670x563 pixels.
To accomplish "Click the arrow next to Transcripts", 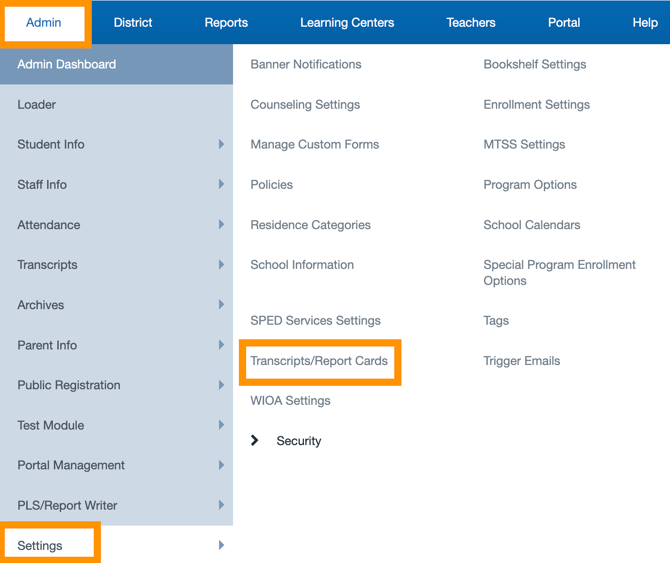I will pyautogui.click(x=221, y=265).
